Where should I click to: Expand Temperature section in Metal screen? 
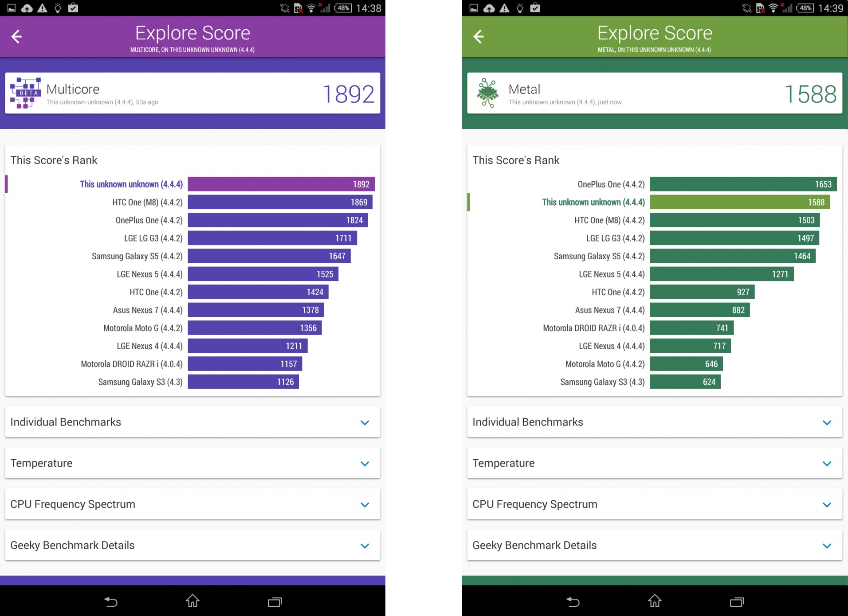click(655, 463)
